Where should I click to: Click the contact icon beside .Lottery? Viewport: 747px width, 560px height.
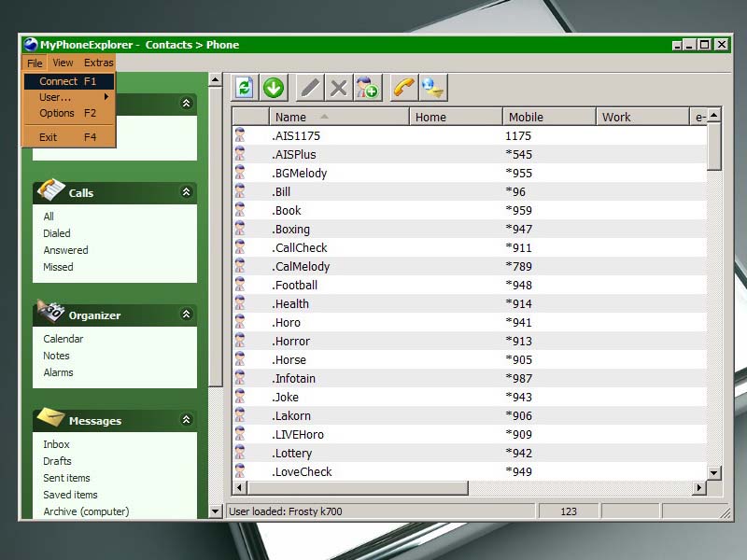(x=240, y=453)
